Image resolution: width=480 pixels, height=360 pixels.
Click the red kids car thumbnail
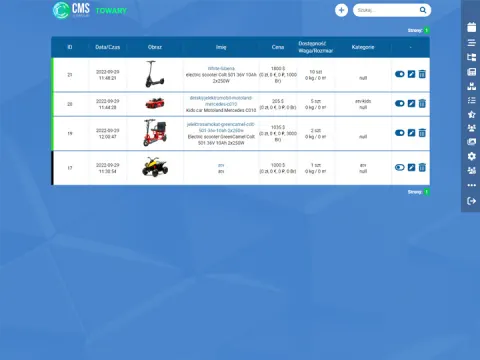pos(155,103)
